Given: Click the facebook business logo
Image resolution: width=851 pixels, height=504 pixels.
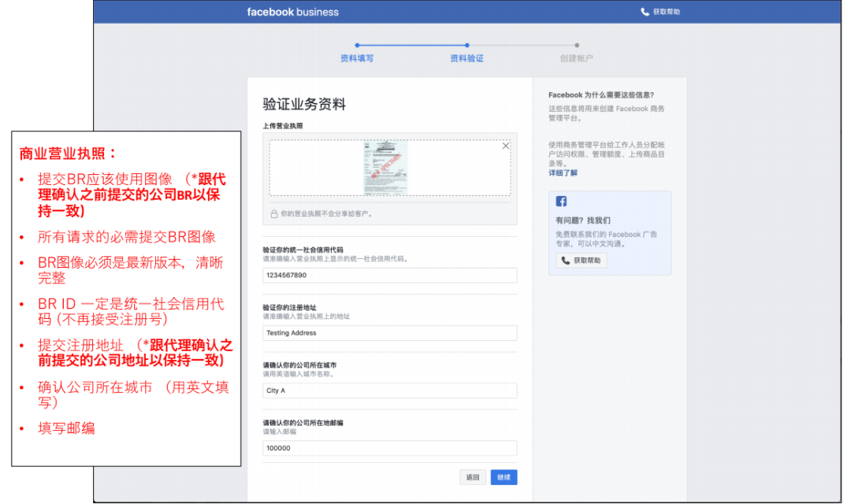Looking at the screenshot, I should [292, 12].
